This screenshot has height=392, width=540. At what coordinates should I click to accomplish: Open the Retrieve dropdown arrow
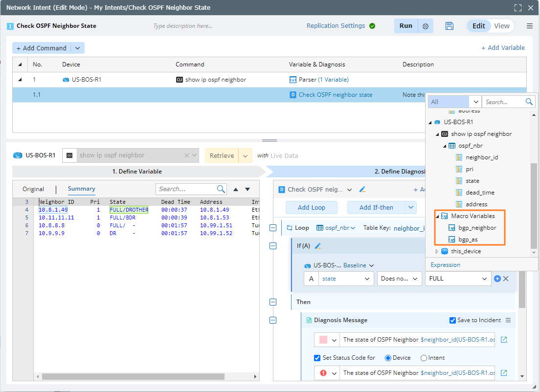pyautogui.click(x=245, y=155)
